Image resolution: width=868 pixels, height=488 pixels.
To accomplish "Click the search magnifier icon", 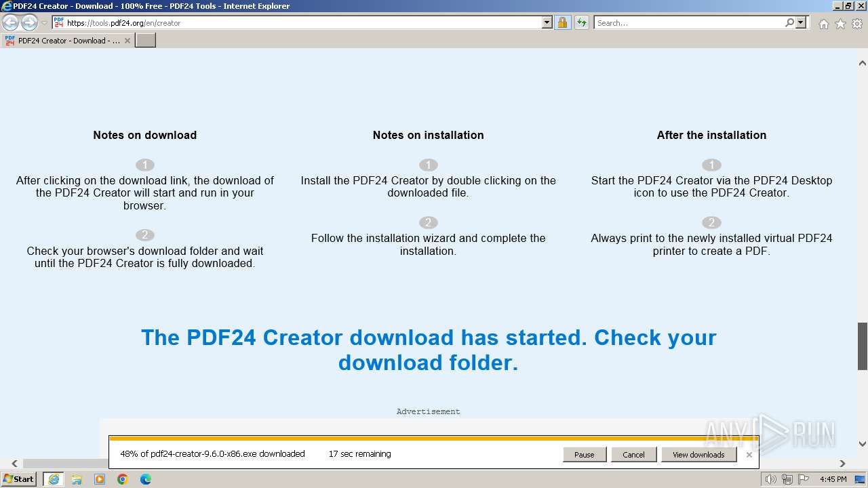I will (x=789, y=22).
